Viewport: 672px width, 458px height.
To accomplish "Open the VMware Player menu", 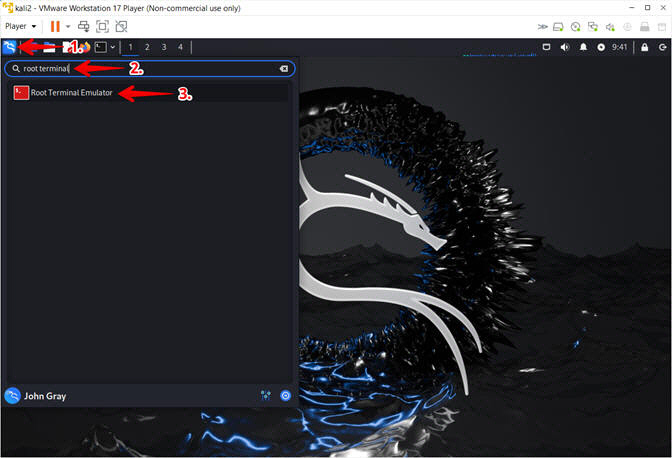I will pos(20,27).
